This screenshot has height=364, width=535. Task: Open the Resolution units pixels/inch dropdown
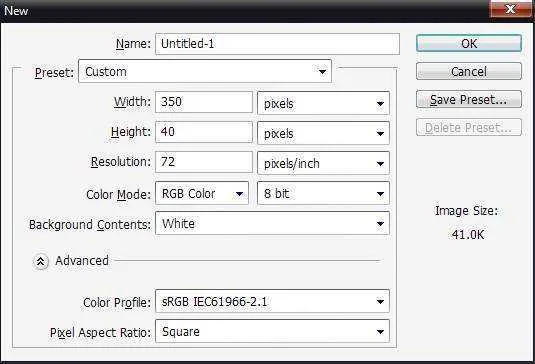click(x=323, y=163)
